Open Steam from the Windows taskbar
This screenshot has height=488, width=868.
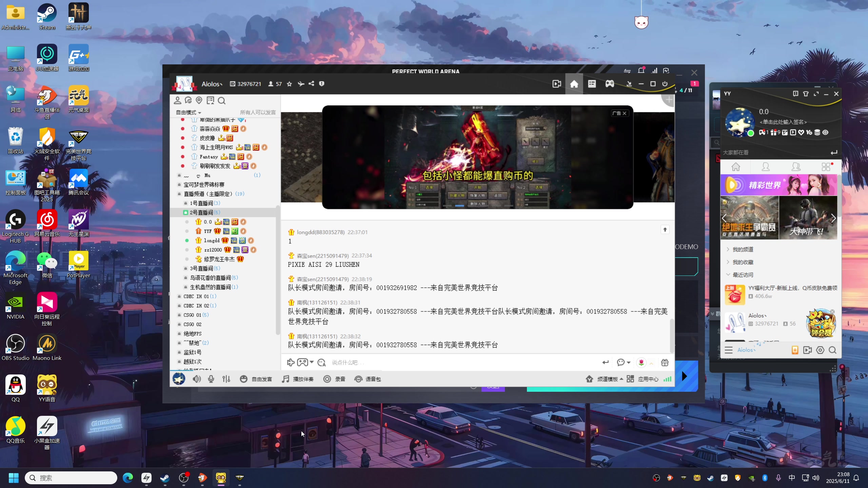[165, 478]
